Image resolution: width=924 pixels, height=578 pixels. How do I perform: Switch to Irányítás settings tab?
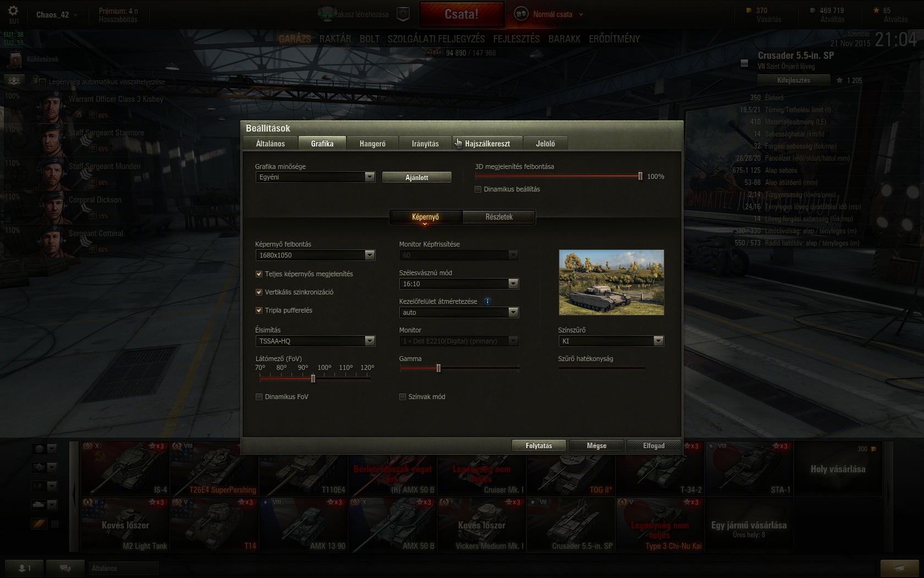click(425, 143)
